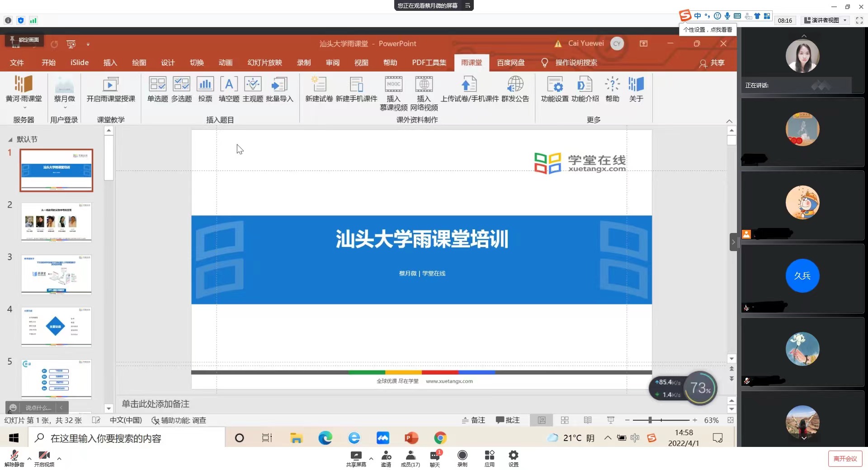The image size is (868, 470).
Task: Select slide 4 thumbnail
Action: tap(56, 327)
